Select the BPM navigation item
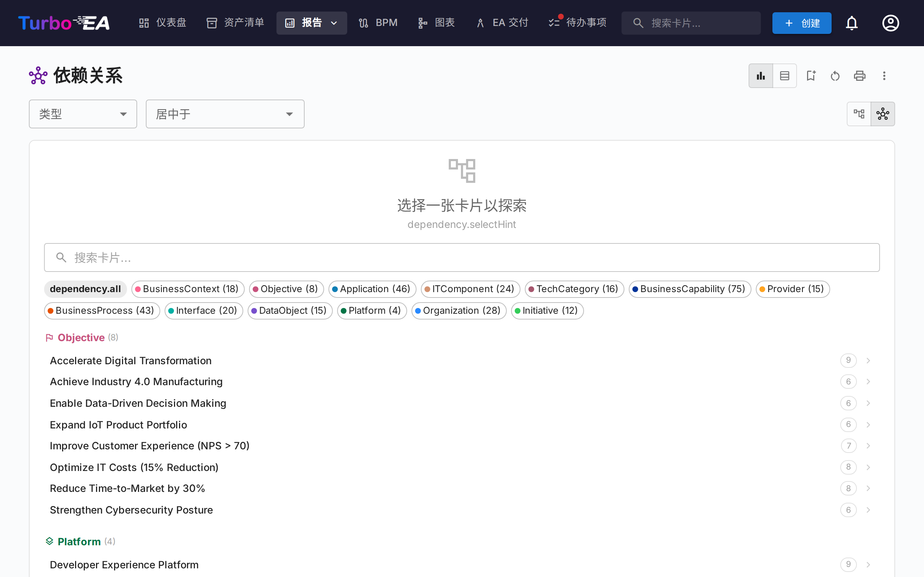Image resolution: width=924 pixels, height=577 pixels. [378, 23]
